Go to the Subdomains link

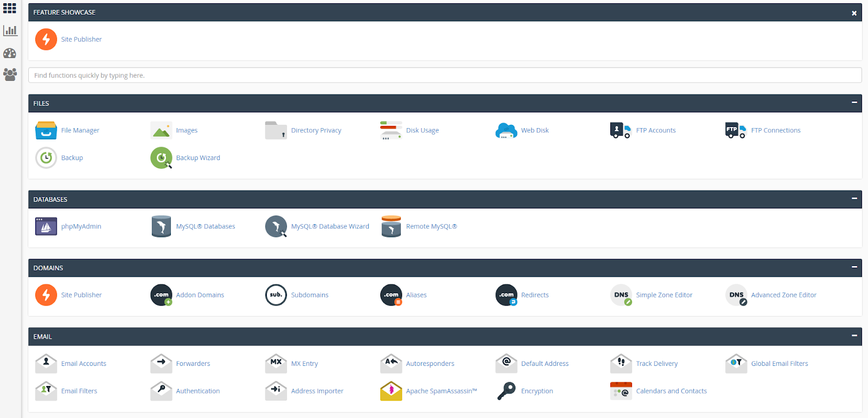310,295
